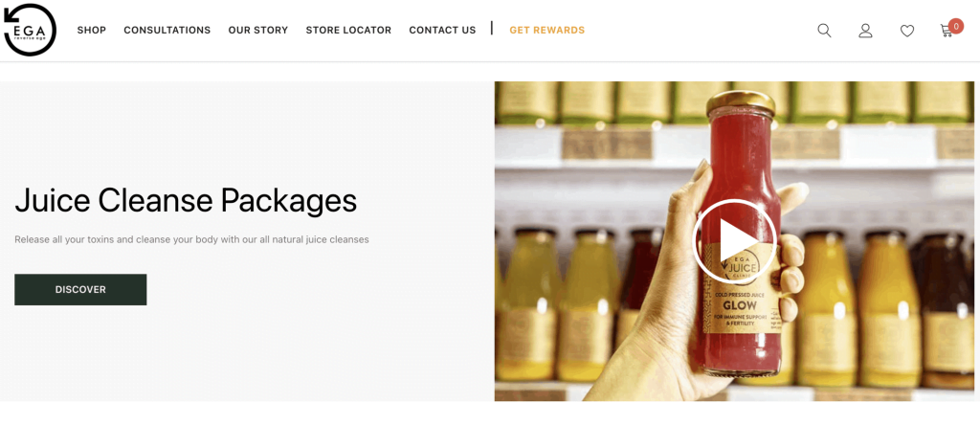Click the DISCOVER button
Image resolution: width=980 pixels, height=425 pixels.
click(80, 289)
